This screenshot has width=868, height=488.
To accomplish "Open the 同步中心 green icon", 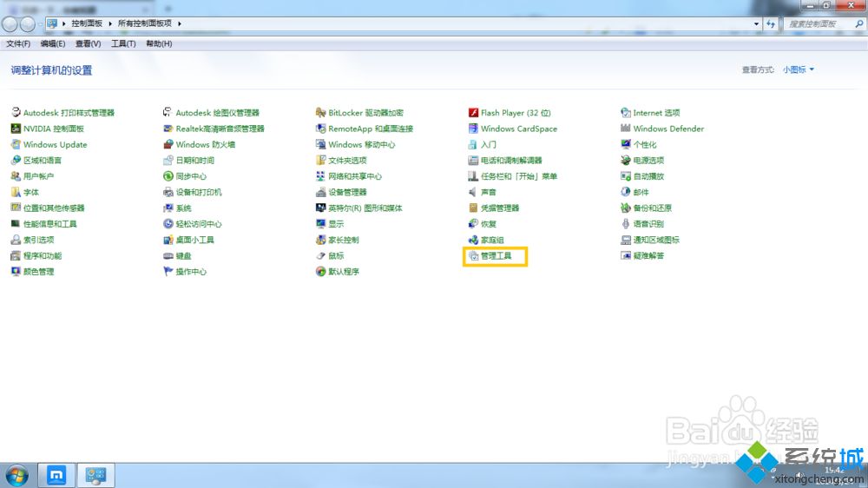I will [168, 176].
